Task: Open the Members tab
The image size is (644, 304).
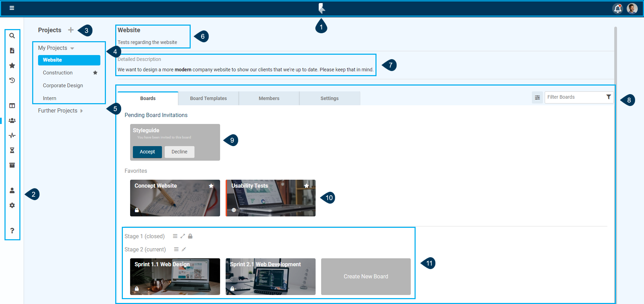Action: (269, 98)
